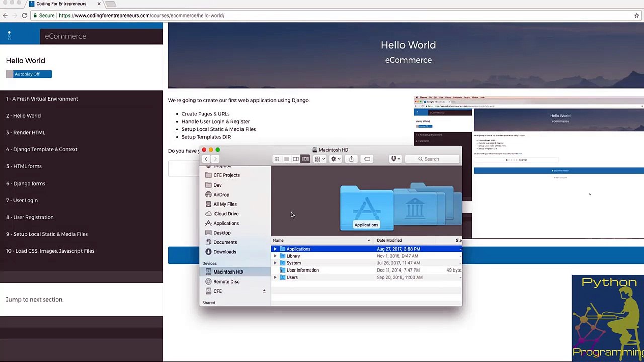Switch Finder to list view

click(286, 159)
